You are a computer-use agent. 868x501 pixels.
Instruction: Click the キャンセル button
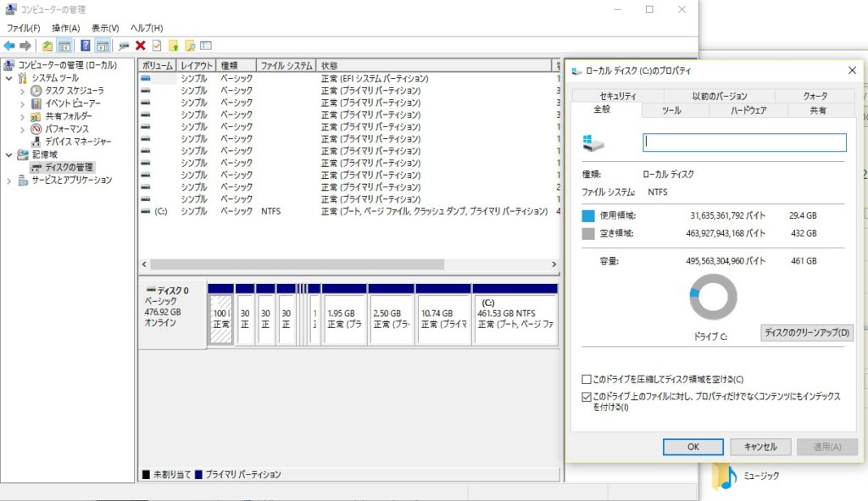[760, 447]
